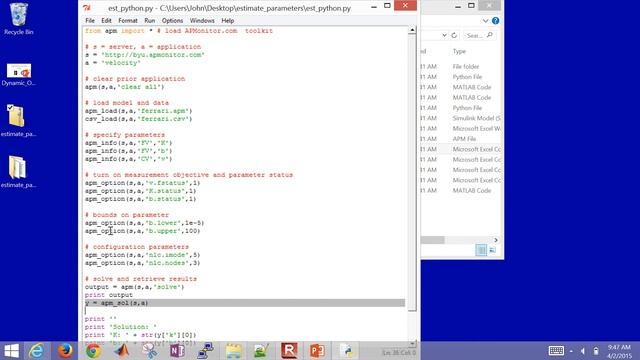Open Explorer address bar history dropdown
This screenshot has height=360, width=640.
point(444,36)
